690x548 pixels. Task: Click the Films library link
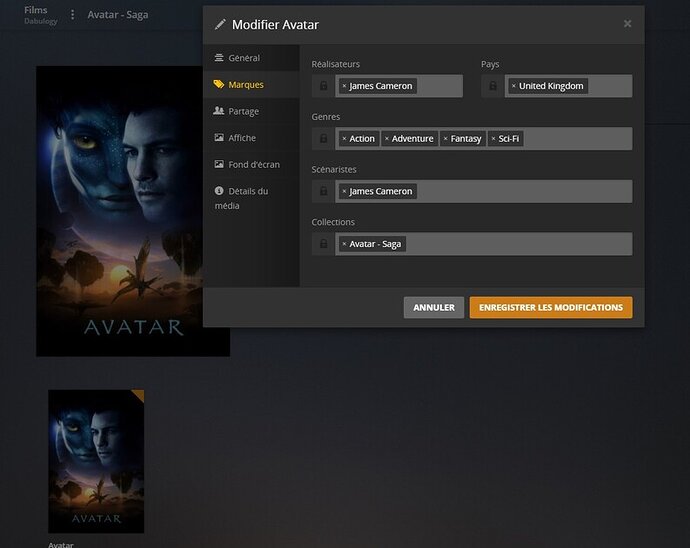pyautogui.click(x=36, y=10)
